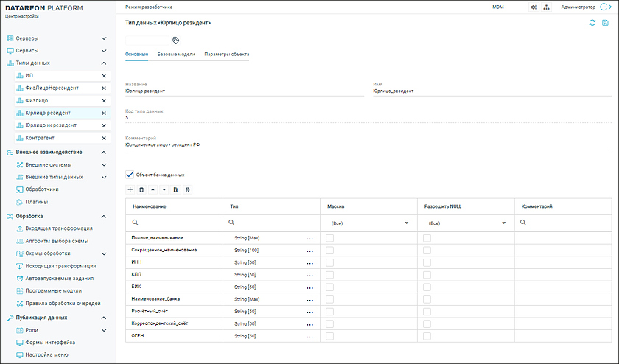This screenshot has width=619, height=364.
Task: Click the tag icon beside the tag field
Action: tap(176, 41)
